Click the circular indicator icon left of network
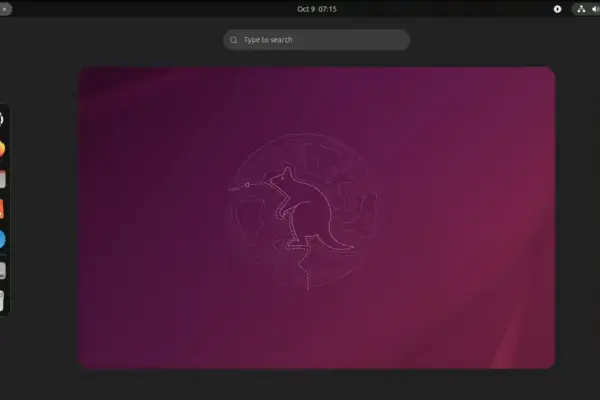The height and width of the screenshot is (400, 600). tap(557, 9)
